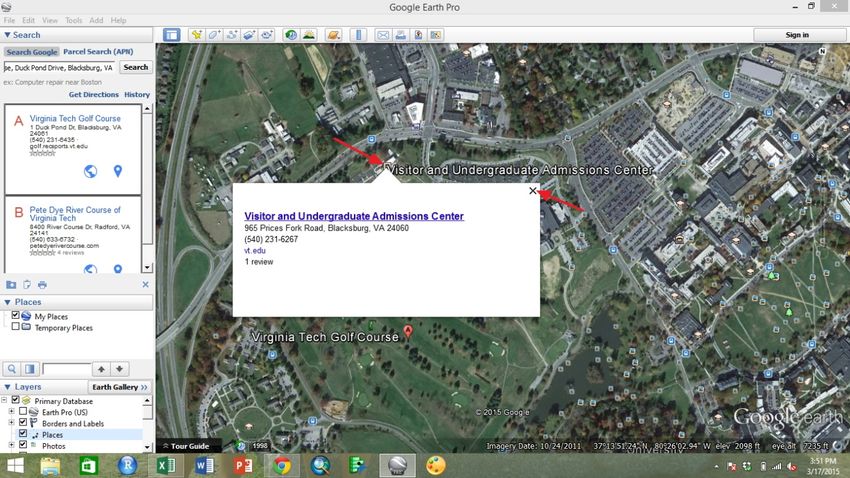Click pin icon for Virginia Tech Golf Course result
The height and width of the screenshot is (478, 850).
tap(118, 171)
